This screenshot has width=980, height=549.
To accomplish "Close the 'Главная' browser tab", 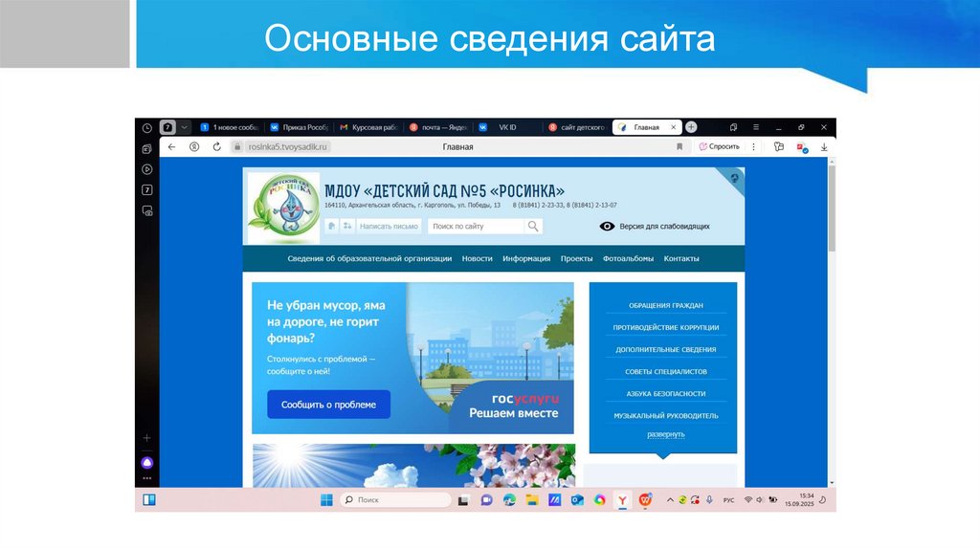I will [x=673, y=127].
